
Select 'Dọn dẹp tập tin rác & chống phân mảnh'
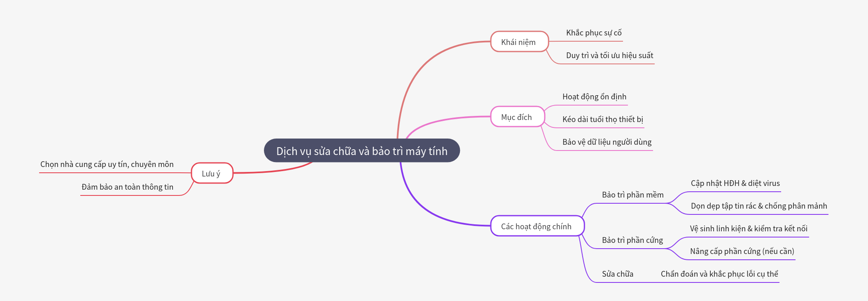pyautogui.click(x=758, y=206)
